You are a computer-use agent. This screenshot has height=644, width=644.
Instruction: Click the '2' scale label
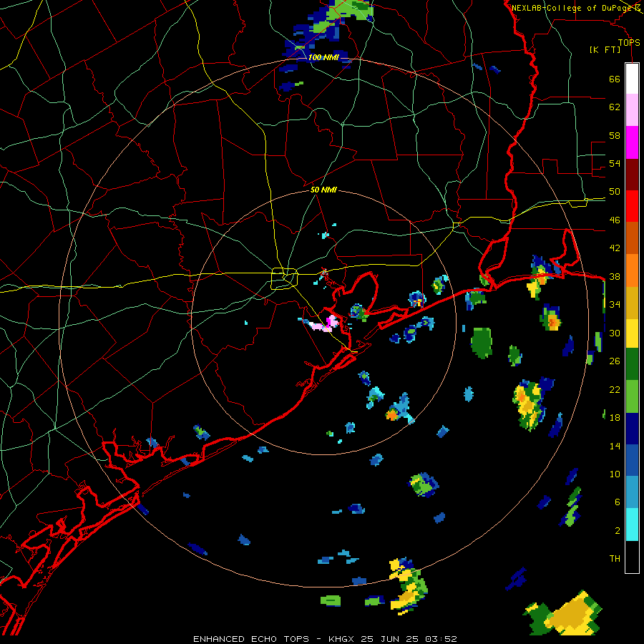tap(618, 531)
